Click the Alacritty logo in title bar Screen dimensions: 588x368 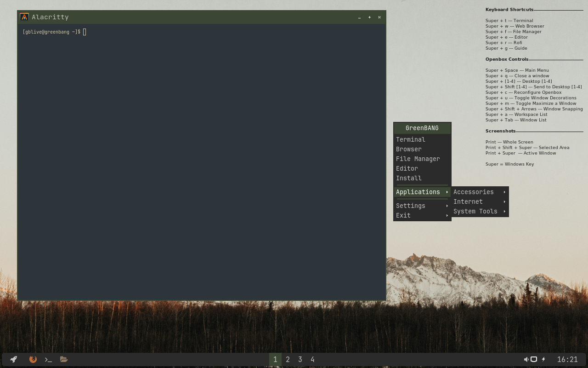point(24,17)
